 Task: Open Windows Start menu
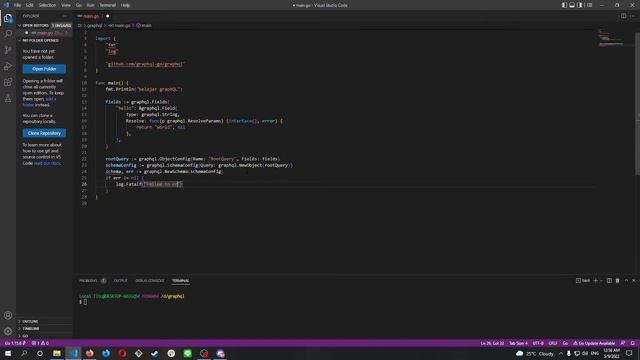[x=8, y=353]
